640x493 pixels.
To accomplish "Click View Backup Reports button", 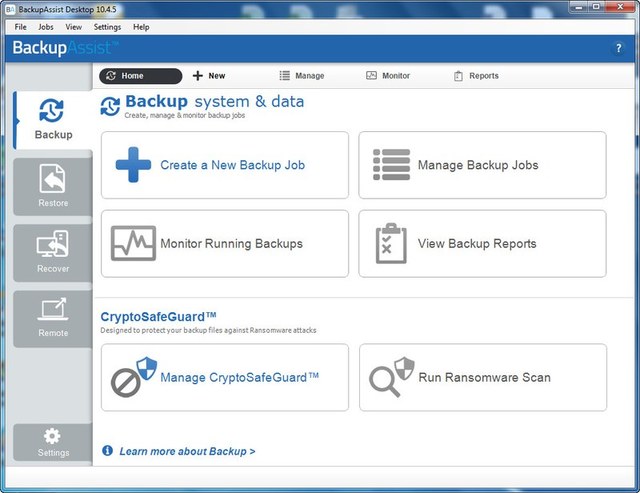I will 482,243.
